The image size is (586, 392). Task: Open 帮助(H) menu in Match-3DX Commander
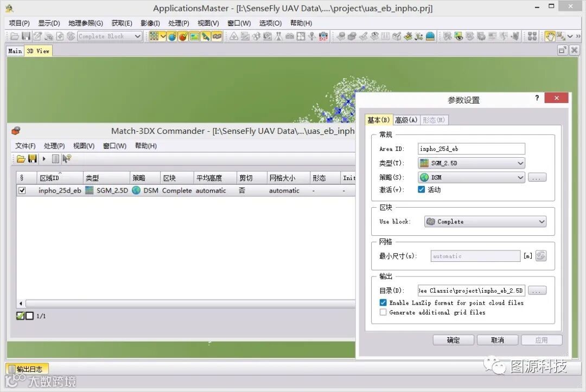(146, 146)
